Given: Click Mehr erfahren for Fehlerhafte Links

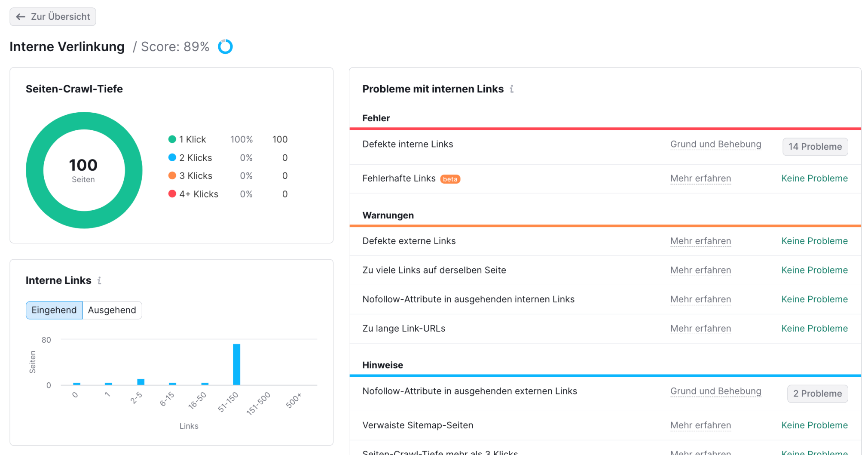Looking at the screenshot, I should coord(700,178).
